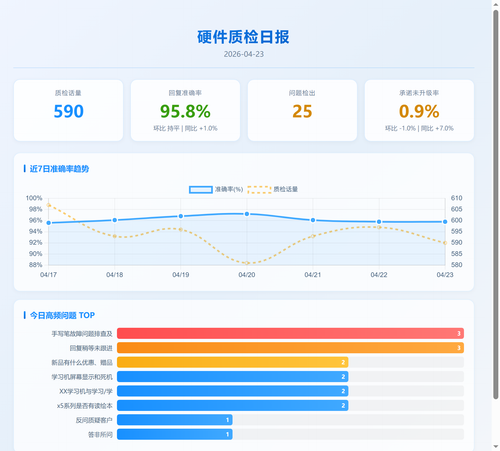Image resolution: width=500 pixels, height=451 pixels.
Task: Select the x5系列是否有读绘本 row label
Action: click(x=85, y=406)
